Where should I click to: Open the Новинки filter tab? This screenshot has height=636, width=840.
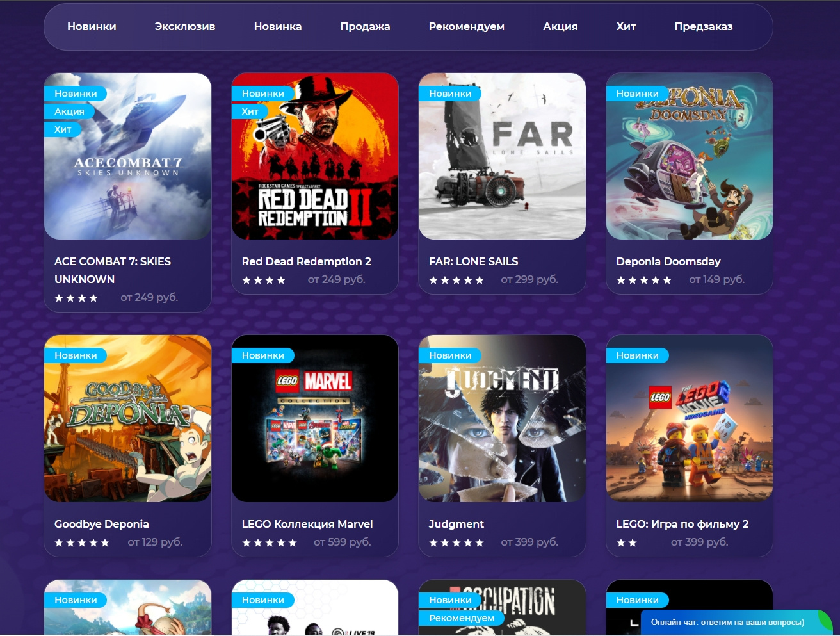pos(92,26)
